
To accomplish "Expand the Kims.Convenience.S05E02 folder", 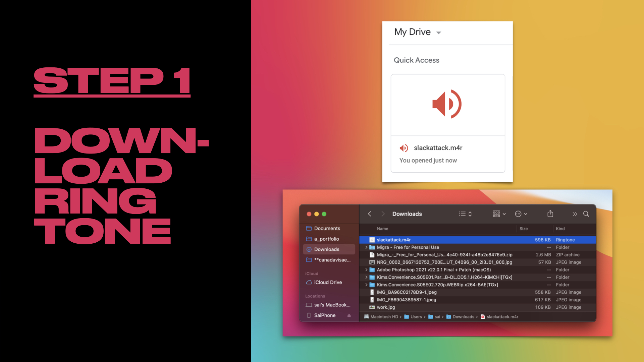I will 366,285.
